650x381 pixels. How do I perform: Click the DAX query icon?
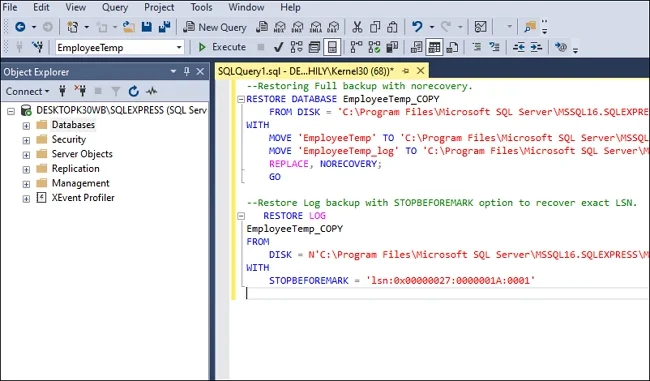pyautogui.click(x=333, y=27)
